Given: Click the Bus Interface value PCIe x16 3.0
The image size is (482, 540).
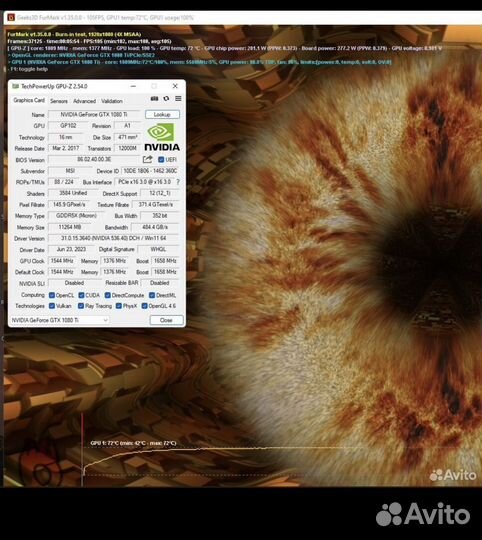Looking at the screenshot, I should click(x=145, y=181).
